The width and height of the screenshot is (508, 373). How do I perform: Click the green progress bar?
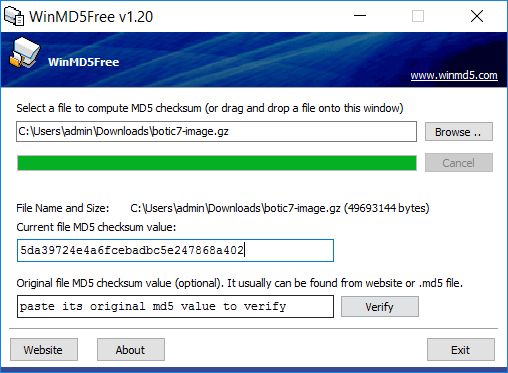point(217,163)
